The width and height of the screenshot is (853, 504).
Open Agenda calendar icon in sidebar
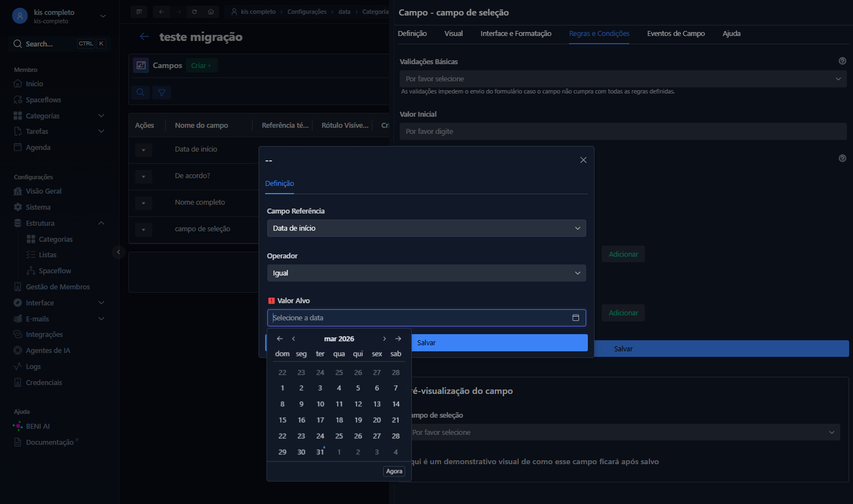tap(18, 147)
